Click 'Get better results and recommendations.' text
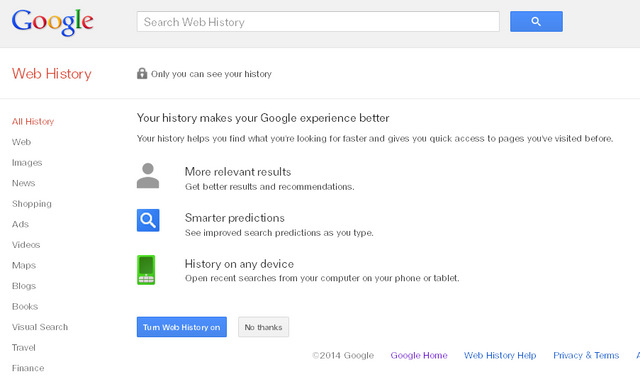Screen dimensions: 640x386 (269, 186)
